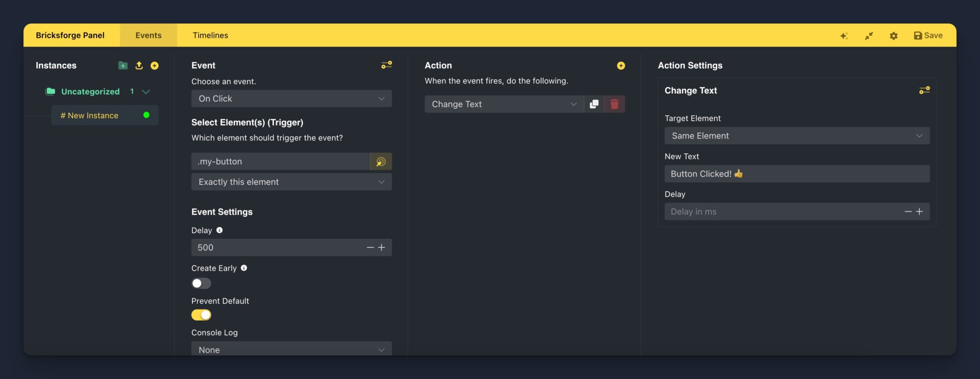Enable the Create Early toggle
Viewport: 980px width, 379px height.
[x=201, y=283]
